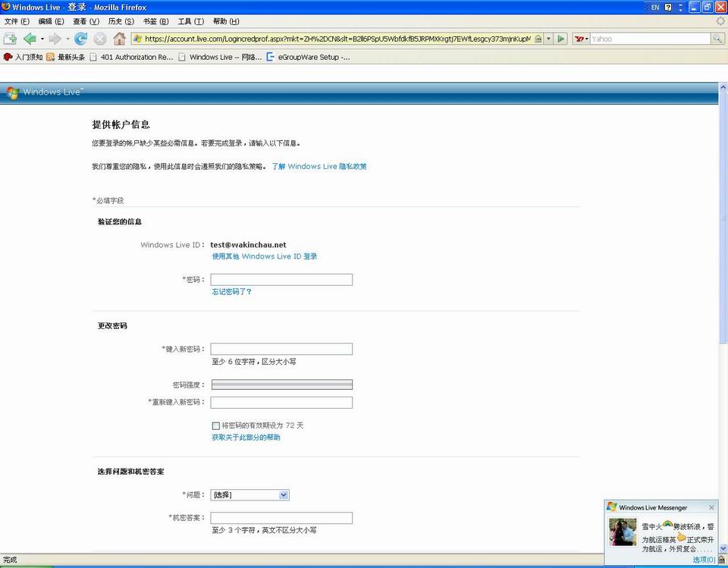Click the green Go arrow button

click(561, 39)
